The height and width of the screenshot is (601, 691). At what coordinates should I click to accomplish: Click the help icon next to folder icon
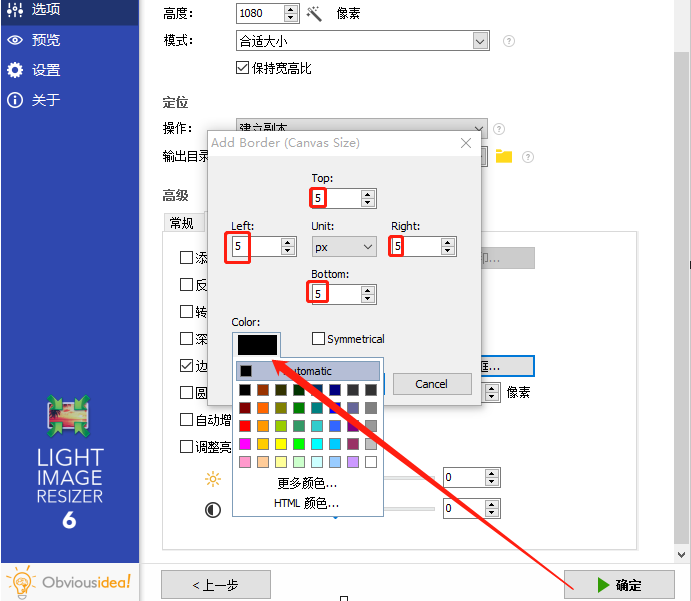[x=528, y=157]
